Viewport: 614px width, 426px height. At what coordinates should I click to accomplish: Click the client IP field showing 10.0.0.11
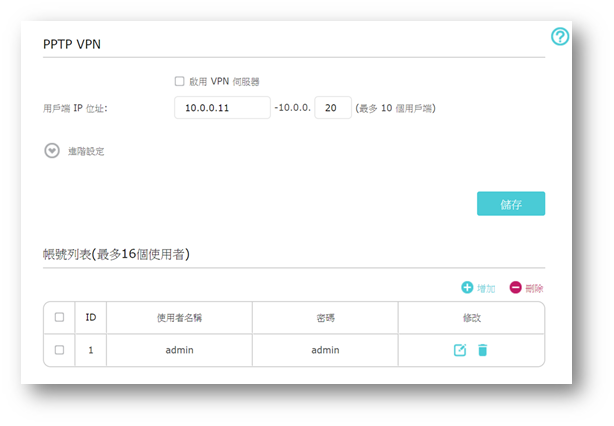[221, 108]
